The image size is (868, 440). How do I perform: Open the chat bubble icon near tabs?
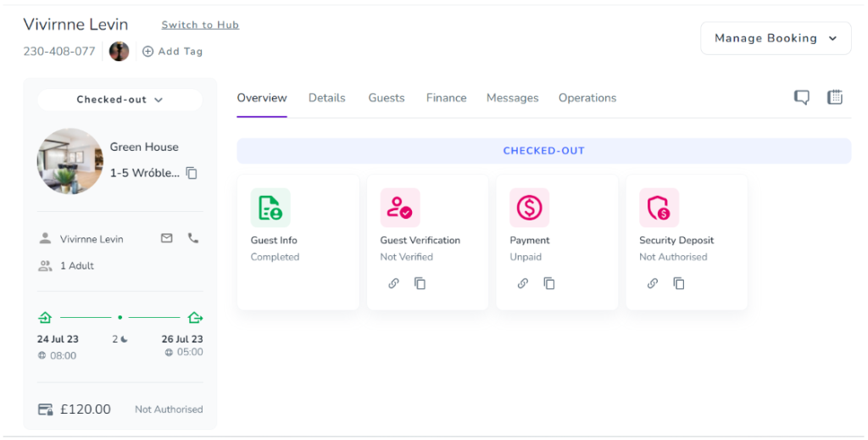click(x=801, y=97)
